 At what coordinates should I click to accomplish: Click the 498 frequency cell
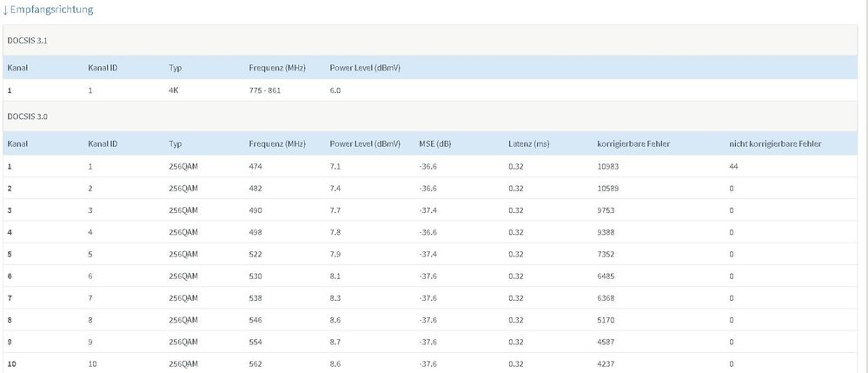[255, 232]
